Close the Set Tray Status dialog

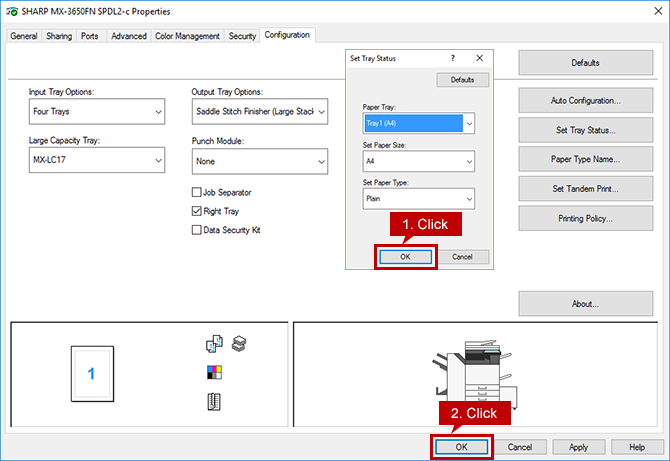[479, 58]
